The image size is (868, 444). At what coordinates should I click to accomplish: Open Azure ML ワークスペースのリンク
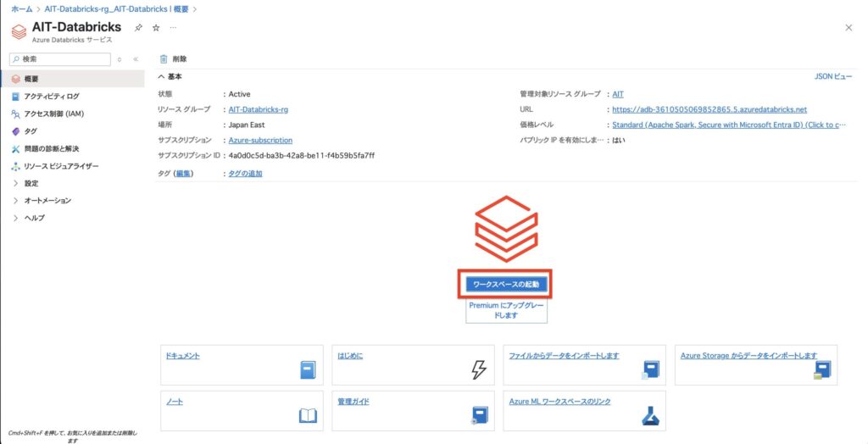[559, 402]
